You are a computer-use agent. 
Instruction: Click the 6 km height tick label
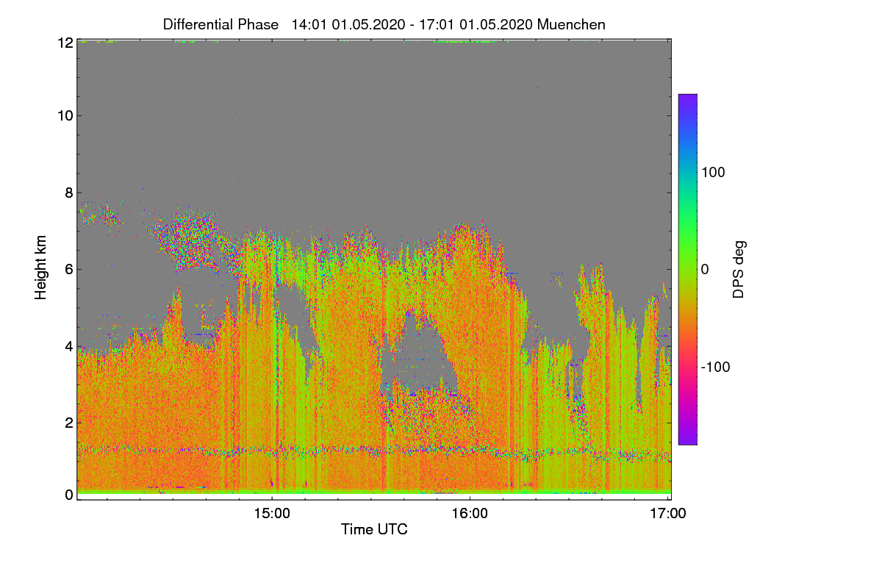68,269
